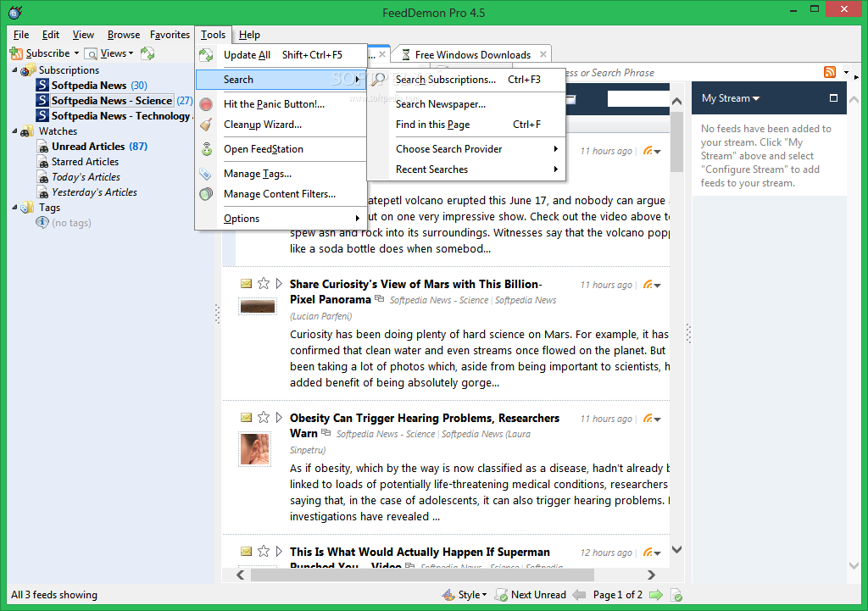Screen dimensions: 868x611
Task: Choose Search Subscriptions
Action: 466,80
